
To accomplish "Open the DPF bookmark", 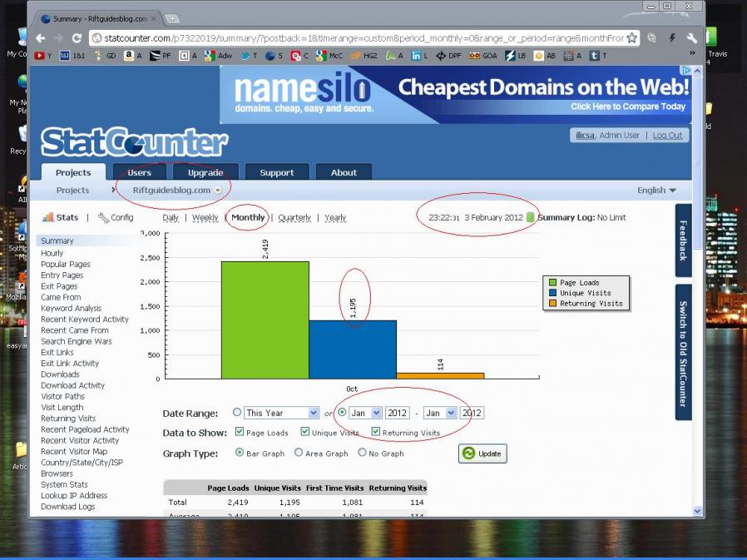I will coord(448,56).
